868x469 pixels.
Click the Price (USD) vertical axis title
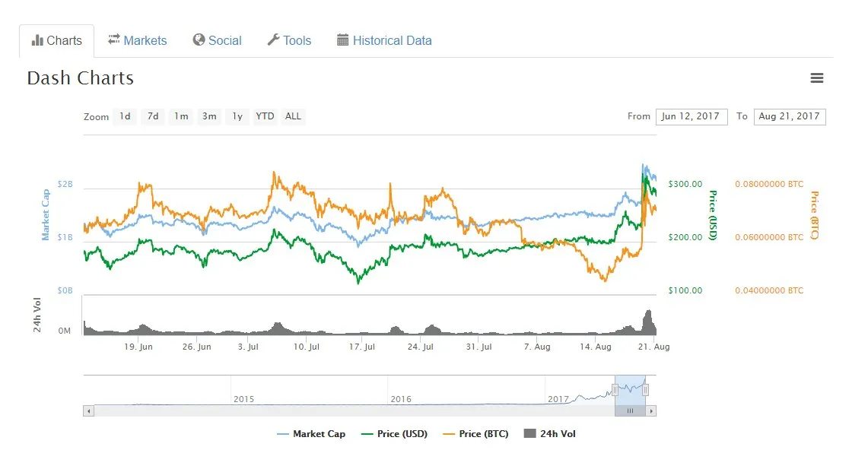pos(713,215)
